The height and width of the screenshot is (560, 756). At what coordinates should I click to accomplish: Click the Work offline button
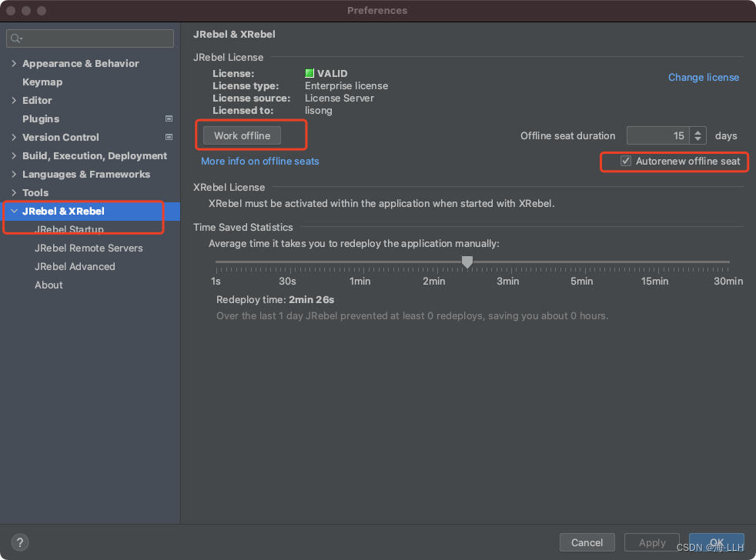click(x=242, y=135)
